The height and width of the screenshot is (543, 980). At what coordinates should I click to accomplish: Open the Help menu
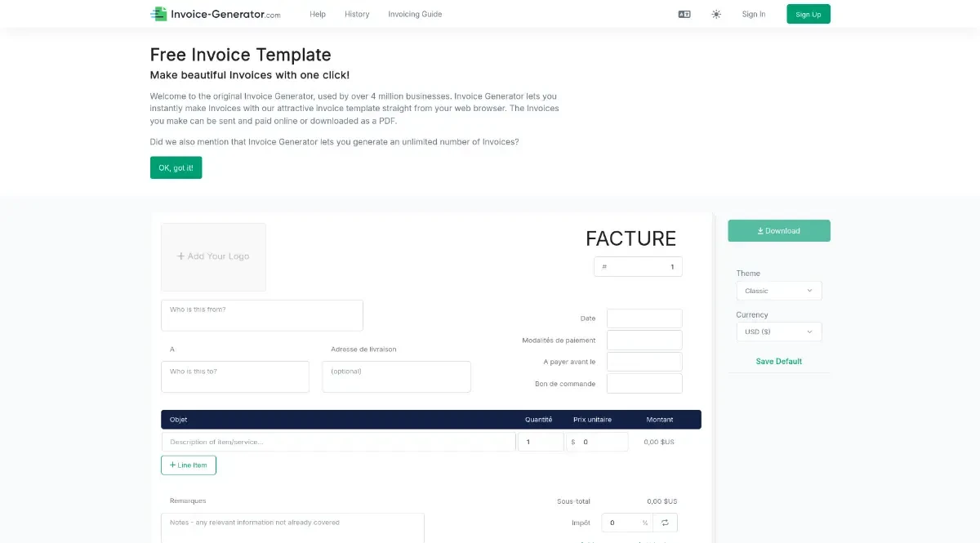tap(318, 14)
